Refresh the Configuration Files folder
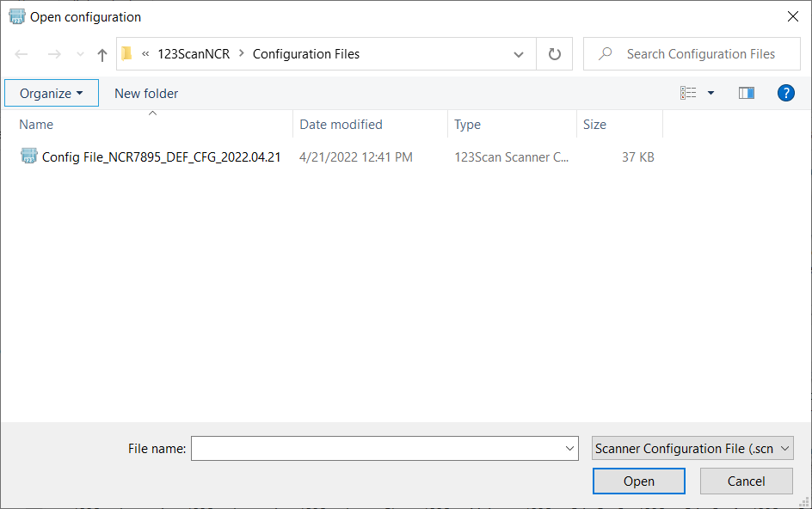 pos(555,54)
